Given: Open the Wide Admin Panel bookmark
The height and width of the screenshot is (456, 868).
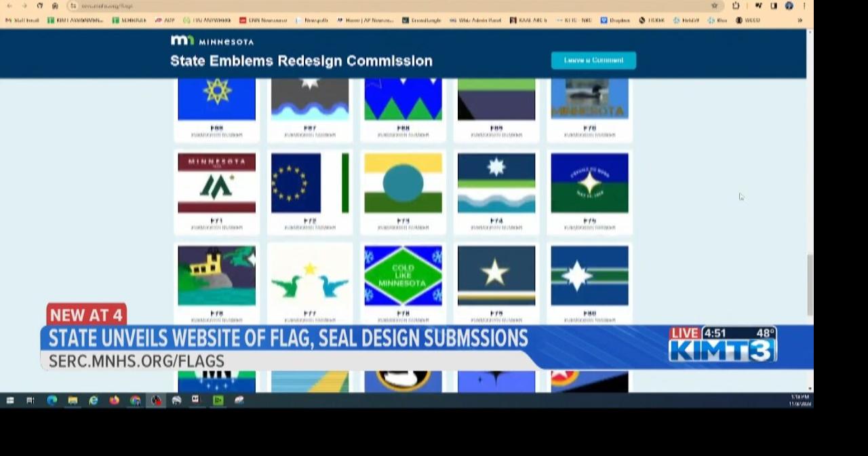Looking at the screenshot, I should [475, 20].
